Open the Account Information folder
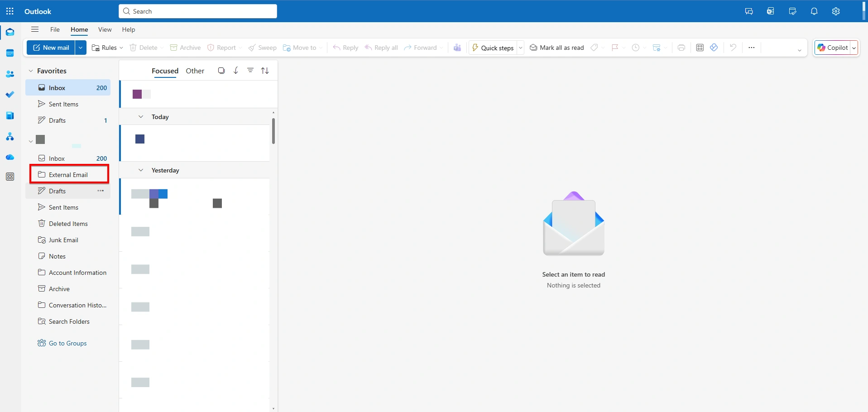The height and width of the screenshot is (412, 868). tap(68, 273)
